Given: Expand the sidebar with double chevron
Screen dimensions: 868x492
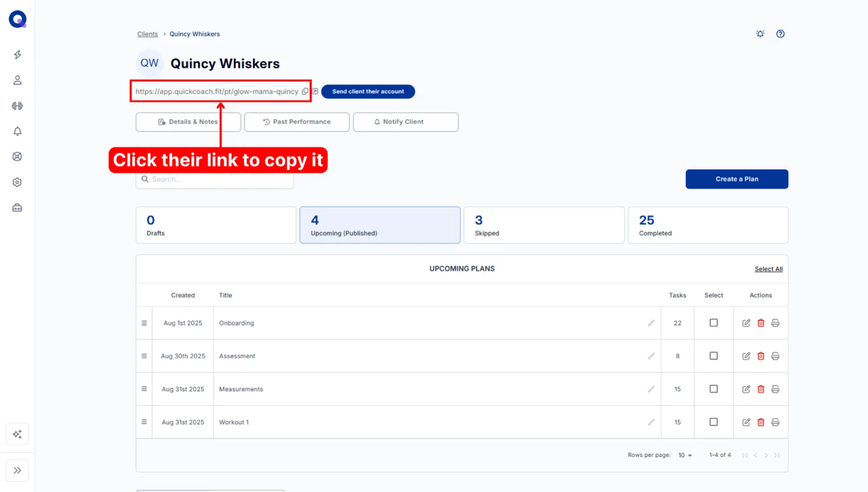Looking at the screenshot, I should [x=17, y=470].
